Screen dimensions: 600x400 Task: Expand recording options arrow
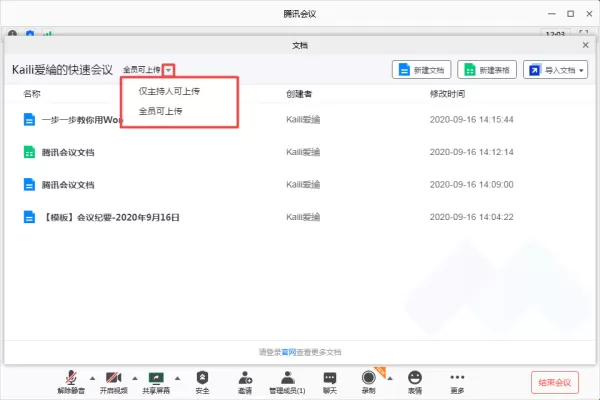[x=390, y=379]
